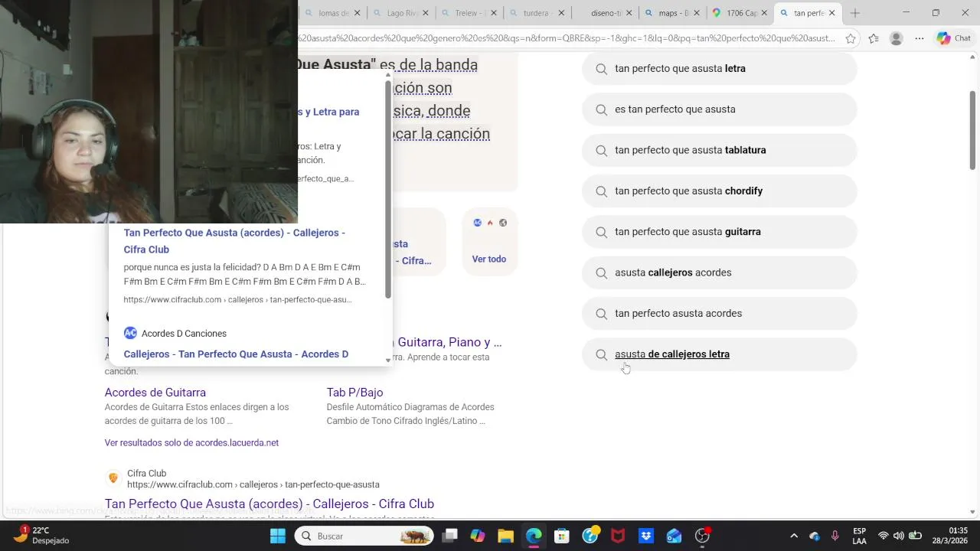Close the 'Trelew' tab
The image size is (980, 551).
[493, 13]
